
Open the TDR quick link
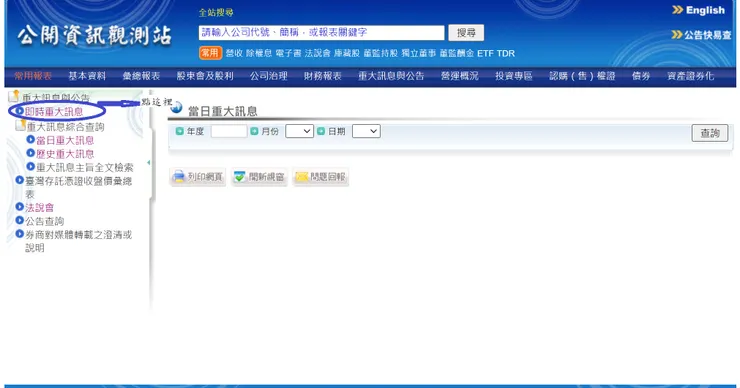coord(505,53)
